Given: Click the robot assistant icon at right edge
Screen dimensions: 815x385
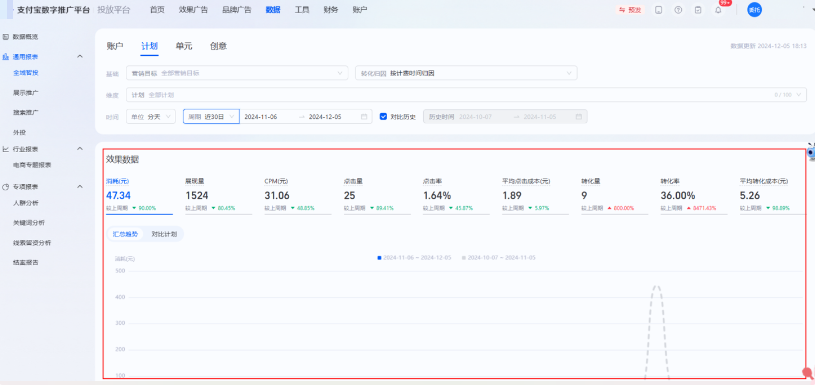Looking at the screenshot, I should pos(811,152).
